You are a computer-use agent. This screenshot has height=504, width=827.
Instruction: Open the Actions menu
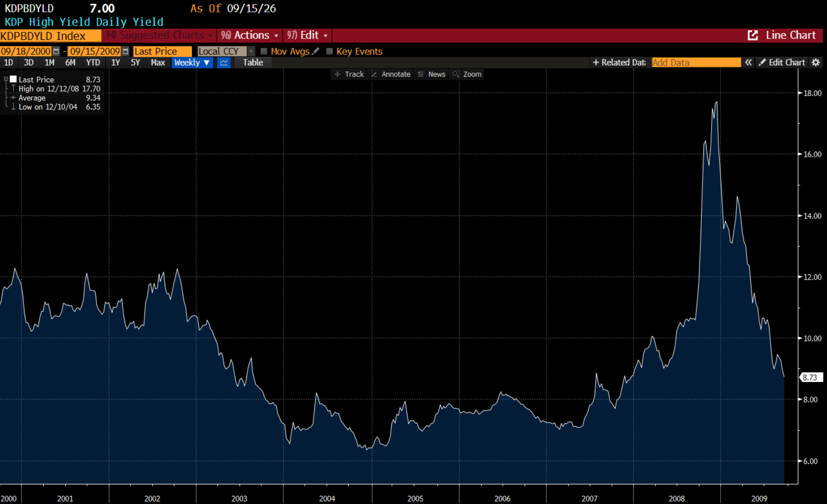[x=250, y=35]
